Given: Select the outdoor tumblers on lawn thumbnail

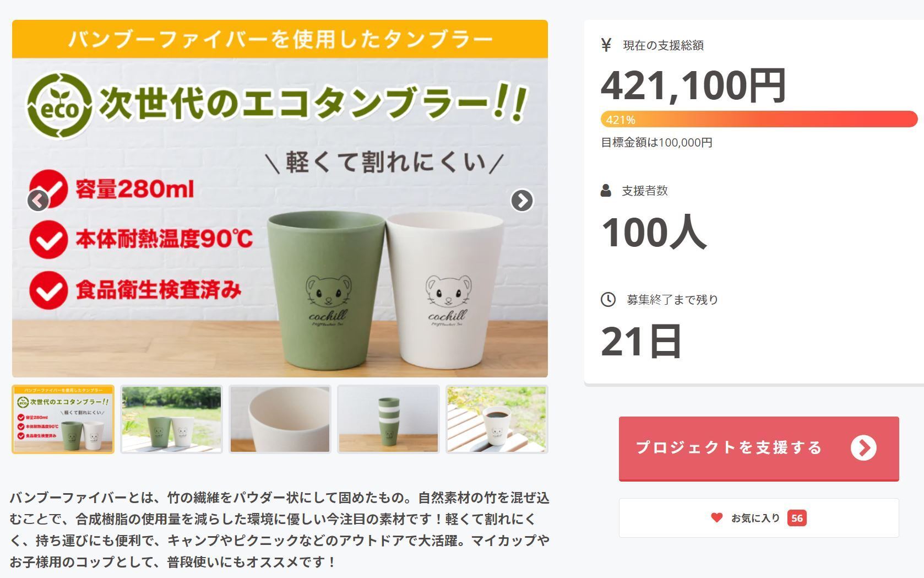Looking at the screenshot, I should coord(171,419).
